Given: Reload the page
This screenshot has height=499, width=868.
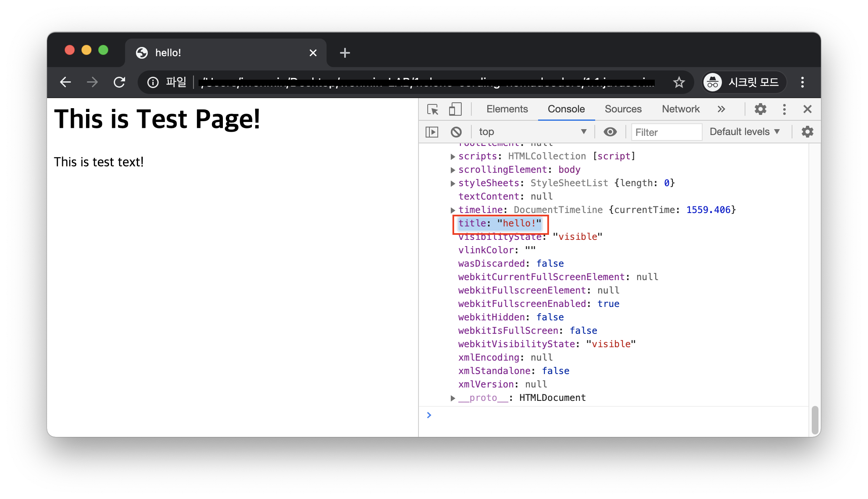Looking at the screenshot, I should 120,82.
